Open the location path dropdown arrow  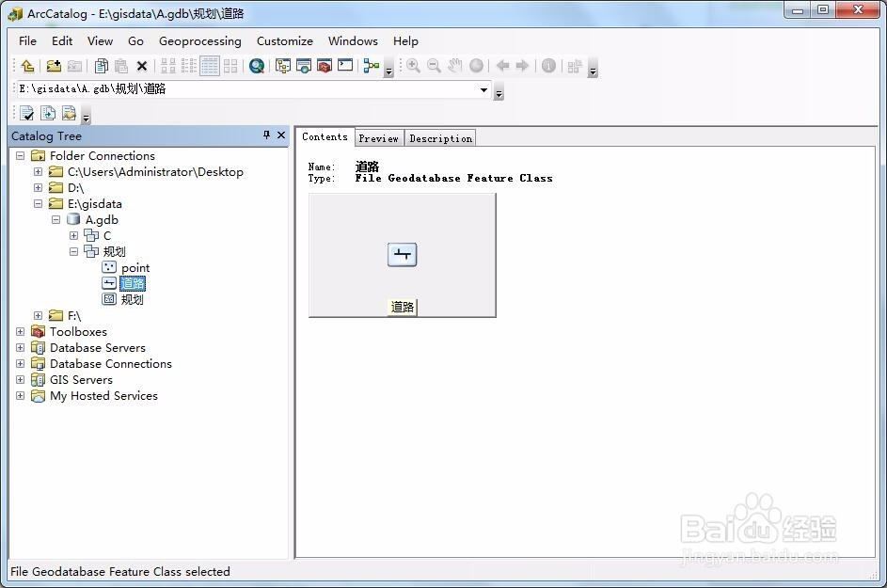[x=483, y=89]
